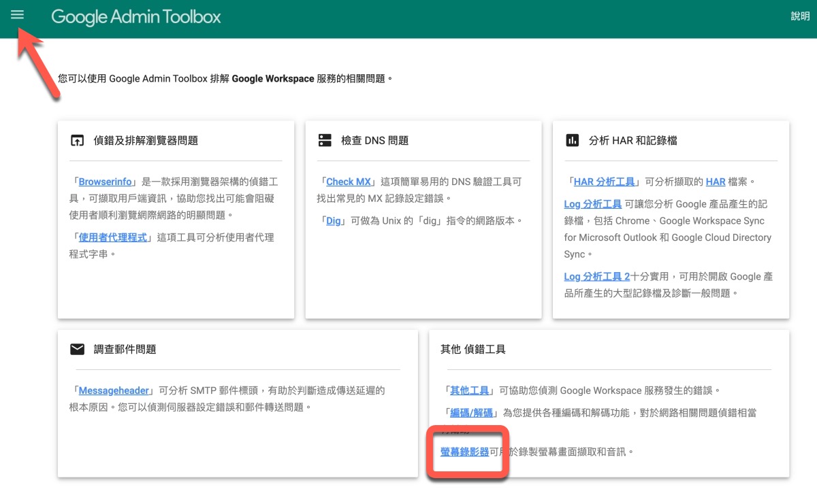This screenshot has width=817, height=504.
Task: Open the Log 分析工具 2 link
Action: pos(596,276)
